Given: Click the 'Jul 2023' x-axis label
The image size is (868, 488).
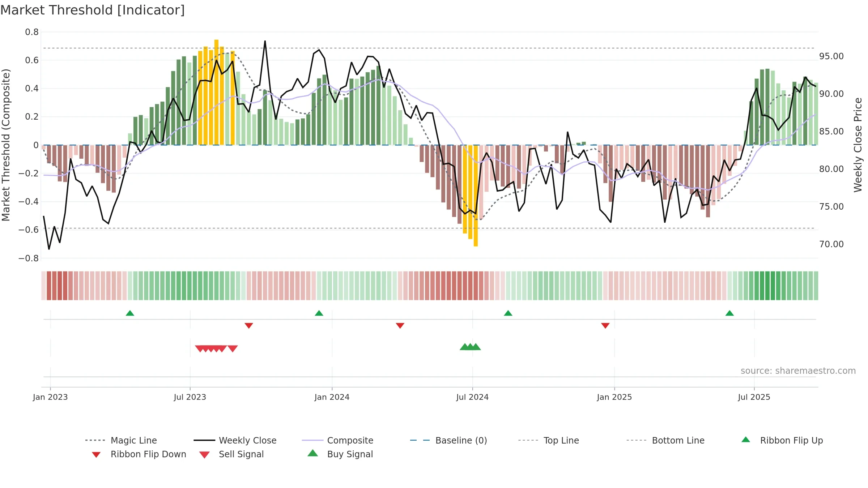Looking at the screenshot, I should click(x=190, y=397).
